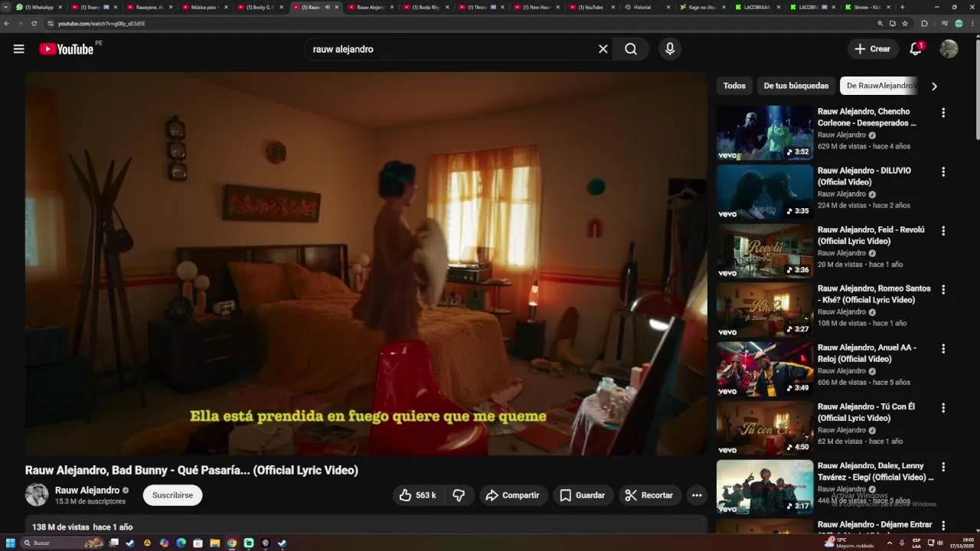The image size is (980, 551).
Task: Open options for Tú Con Él video
Action: point(943,407)
